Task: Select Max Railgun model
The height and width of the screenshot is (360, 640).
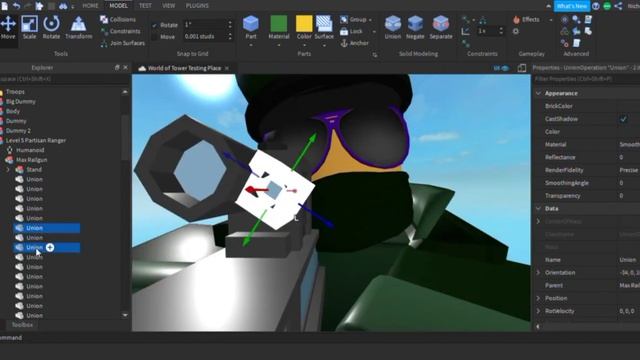Action: (31, 160)
